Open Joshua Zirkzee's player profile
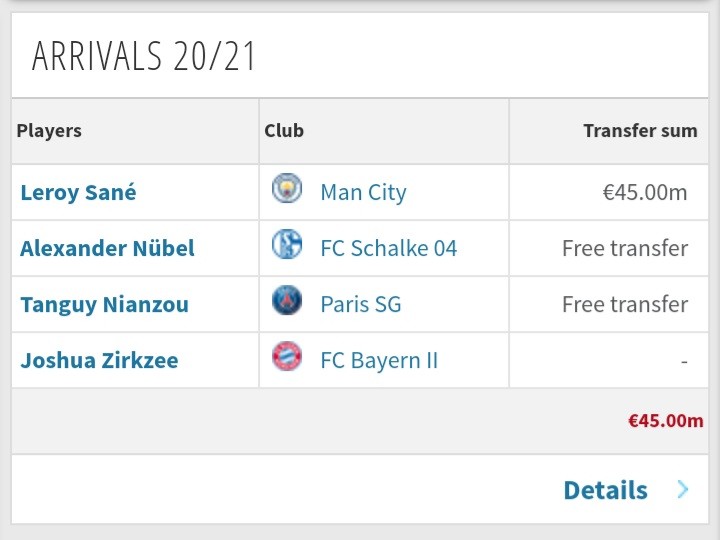 click(x=99, y=360)
